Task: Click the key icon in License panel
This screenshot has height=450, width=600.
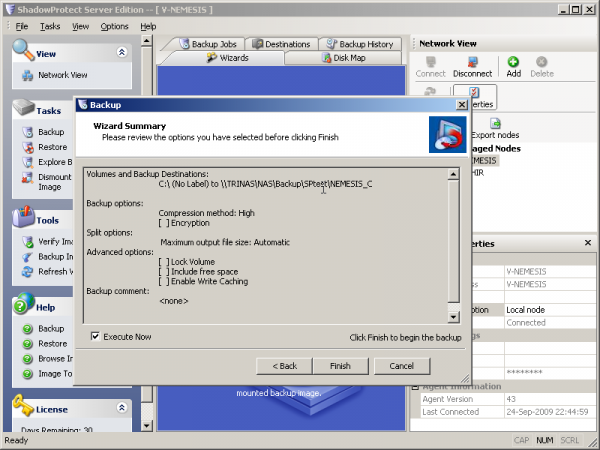Action: [x=23, y=405]
